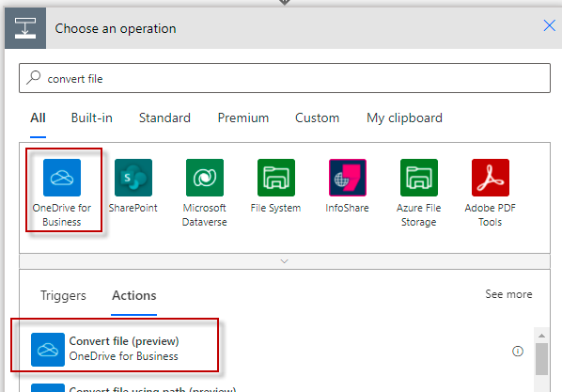The image size is (562, 392).
Task: Click the Choose an operation header icon
Action: (25, 28)
